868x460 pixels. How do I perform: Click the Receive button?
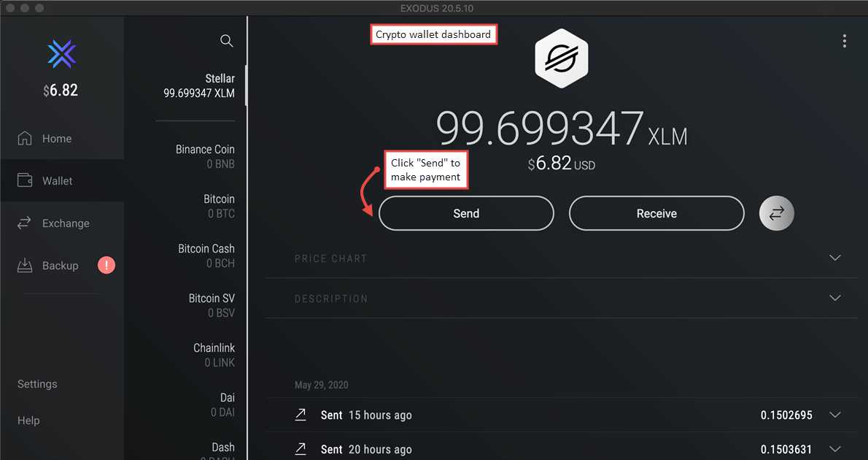656,213
